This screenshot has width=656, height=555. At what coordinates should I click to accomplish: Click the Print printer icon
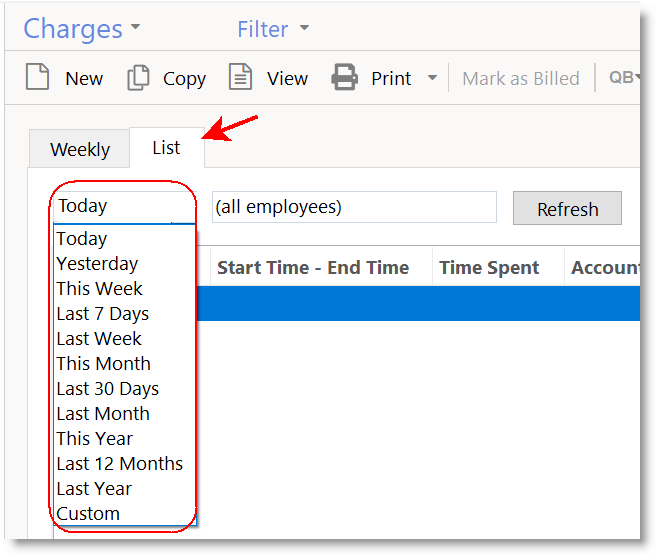[344, 78]
